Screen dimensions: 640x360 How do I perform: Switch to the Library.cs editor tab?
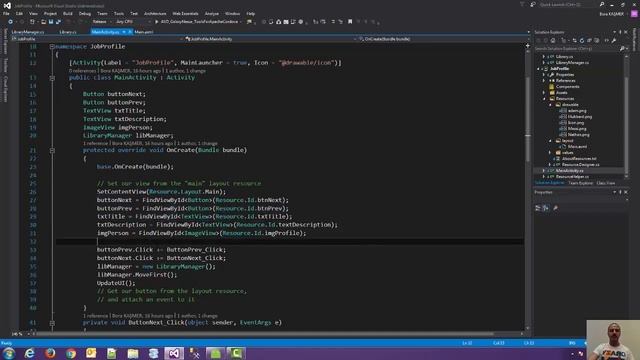(x=68, y=32)
